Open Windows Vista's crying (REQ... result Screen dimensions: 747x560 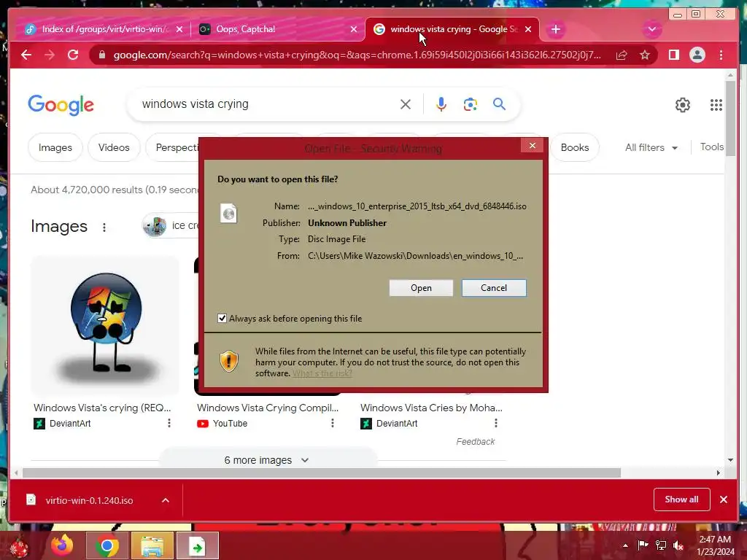point(102,408)
